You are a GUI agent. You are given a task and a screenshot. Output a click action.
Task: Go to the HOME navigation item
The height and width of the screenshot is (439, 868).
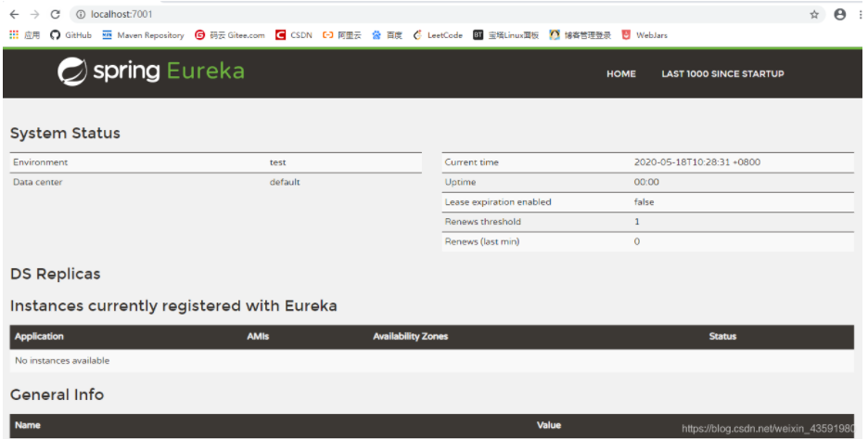[621, 73]
